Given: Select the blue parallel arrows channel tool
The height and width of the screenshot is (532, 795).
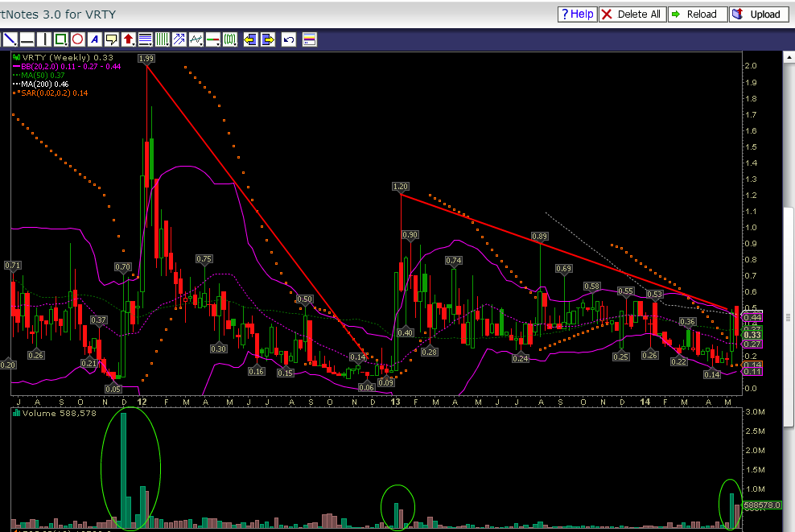Looking at the screenshot, I should [x=179, y=39].
